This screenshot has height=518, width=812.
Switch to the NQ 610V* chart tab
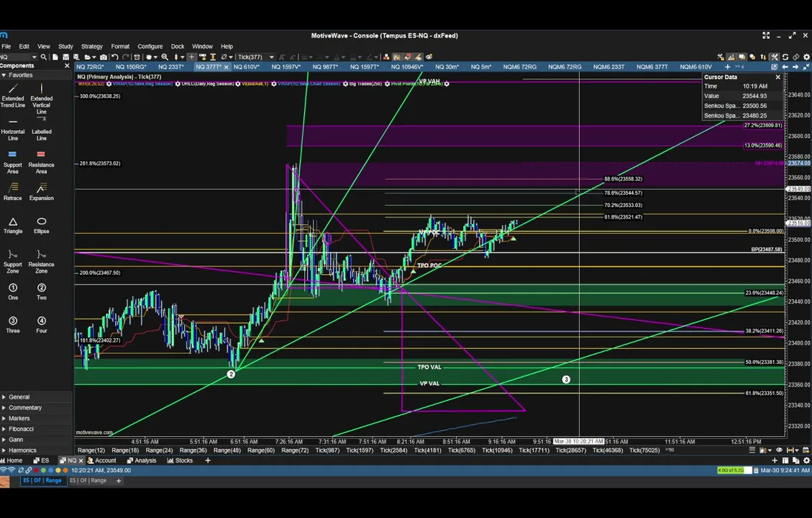tap(247, 67)
